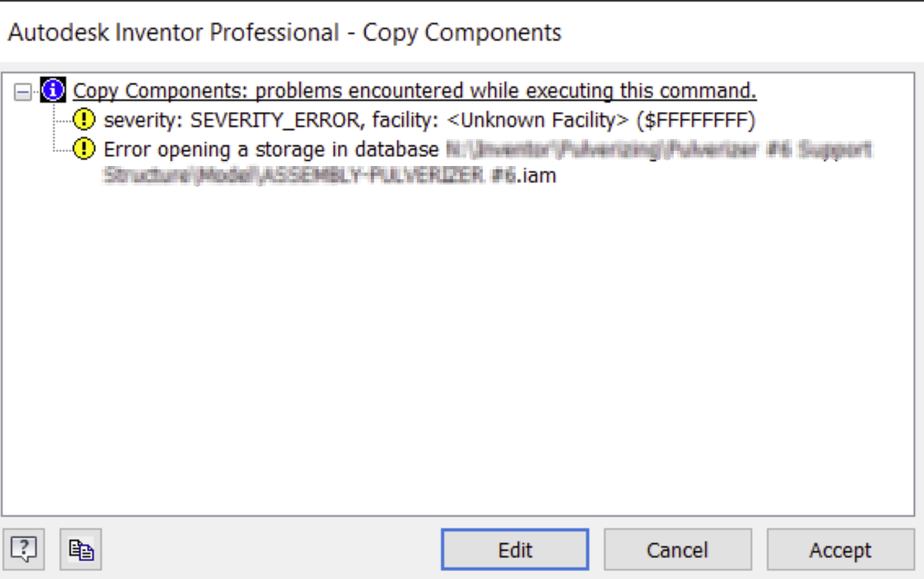The width and height of the screenshot is (924, 579).
Task: Click the help speech-bubble icon in the bottom-left corner
Action: tap(24, 549)
